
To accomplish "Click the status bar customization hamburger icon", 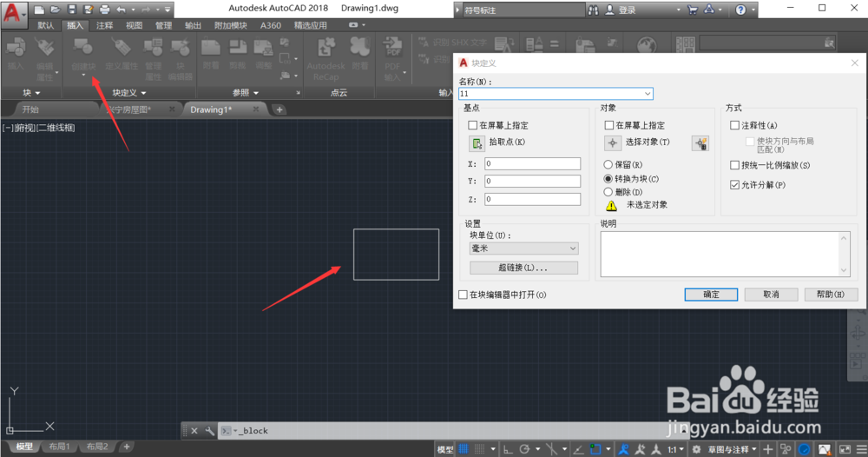I will [x=861, y=449].
